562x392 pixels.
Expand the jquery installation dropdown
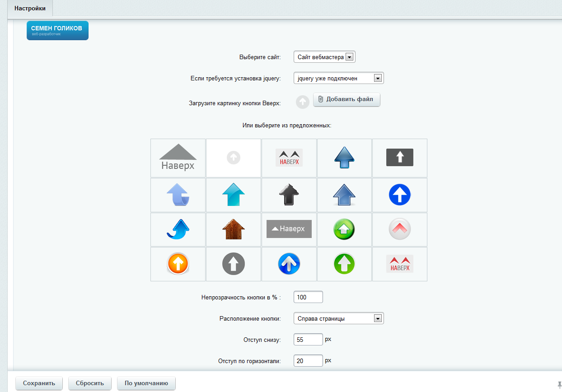(x=338, y=79)
